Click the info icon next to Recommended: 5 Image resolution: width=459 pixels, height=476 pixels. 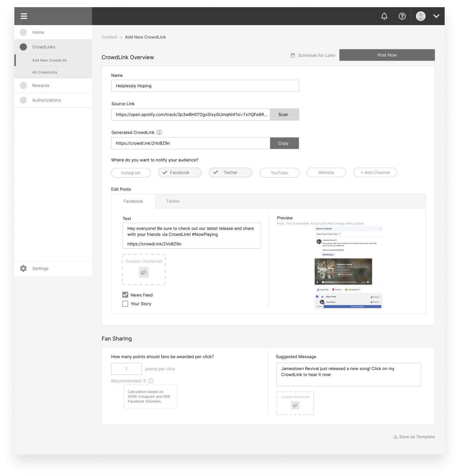(x=151, y=381)
